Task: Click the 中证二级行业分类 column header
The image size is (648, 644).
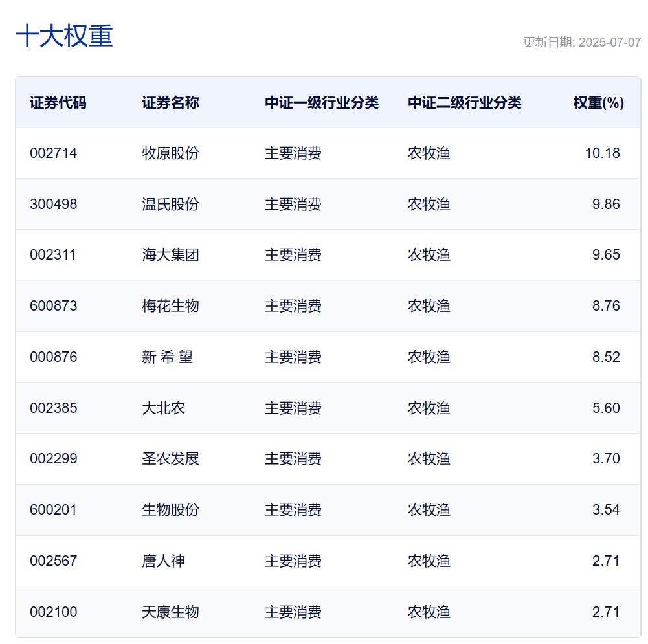Action: point(465,103)
